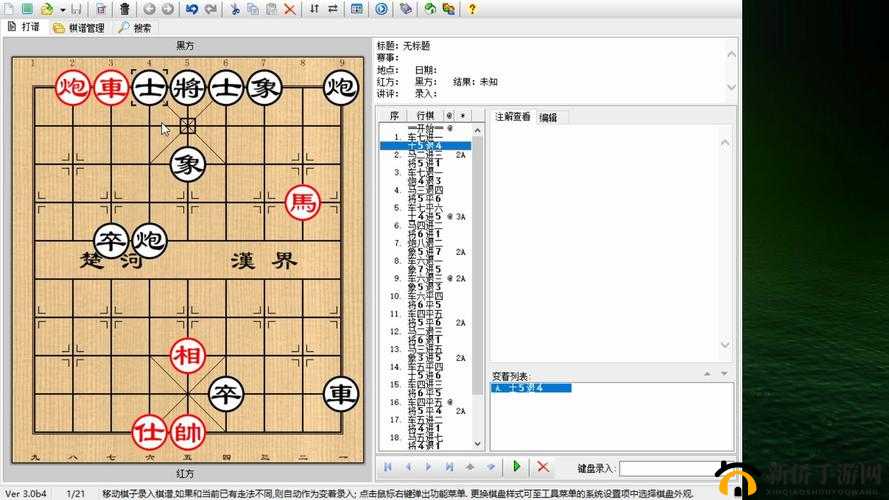Viewport: 889px width, 500px height.
Task: Click the red 仕 piece on bottom row
Action: (149, 433)
